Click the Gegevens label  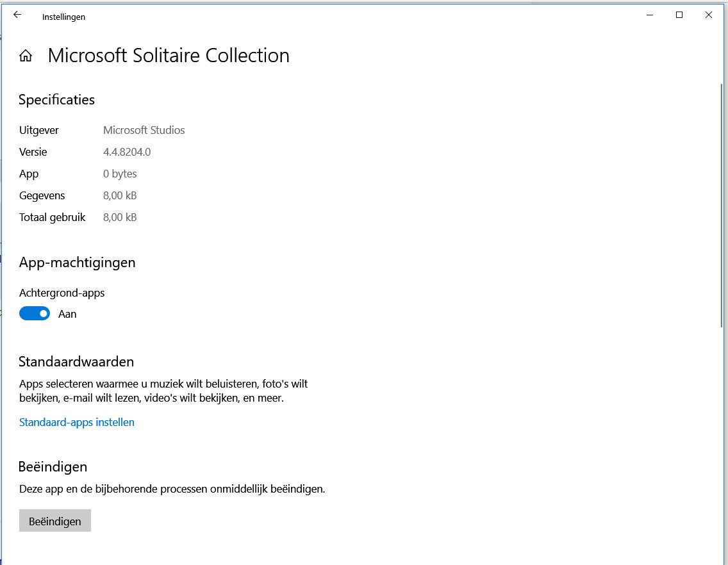[42, 195]
